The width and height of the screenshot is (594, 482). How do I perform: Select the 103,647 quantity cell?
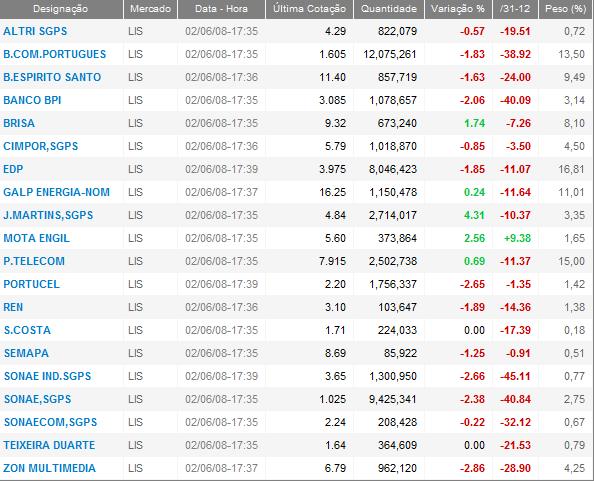coord(397,307)
